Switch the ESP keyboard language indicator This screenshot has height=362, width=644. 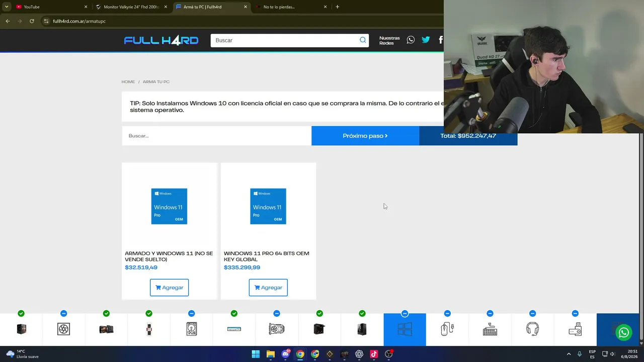pyautogui.click(x=592, y=354)
